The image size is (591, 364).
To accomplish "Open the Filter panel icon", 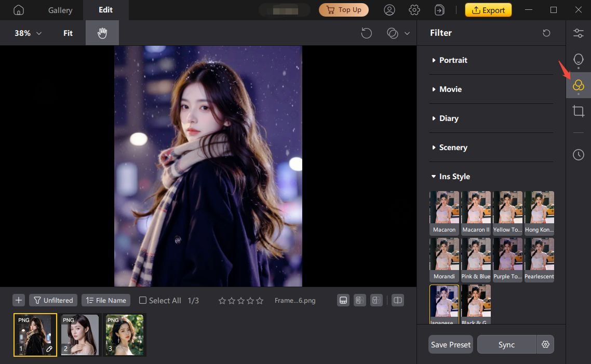I will point(579,85).
